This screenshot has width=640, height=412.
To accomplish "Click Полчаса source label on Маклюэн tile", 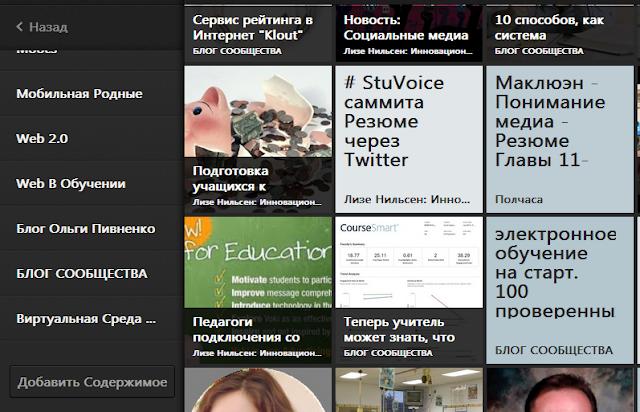I will (x=519, y=199).
